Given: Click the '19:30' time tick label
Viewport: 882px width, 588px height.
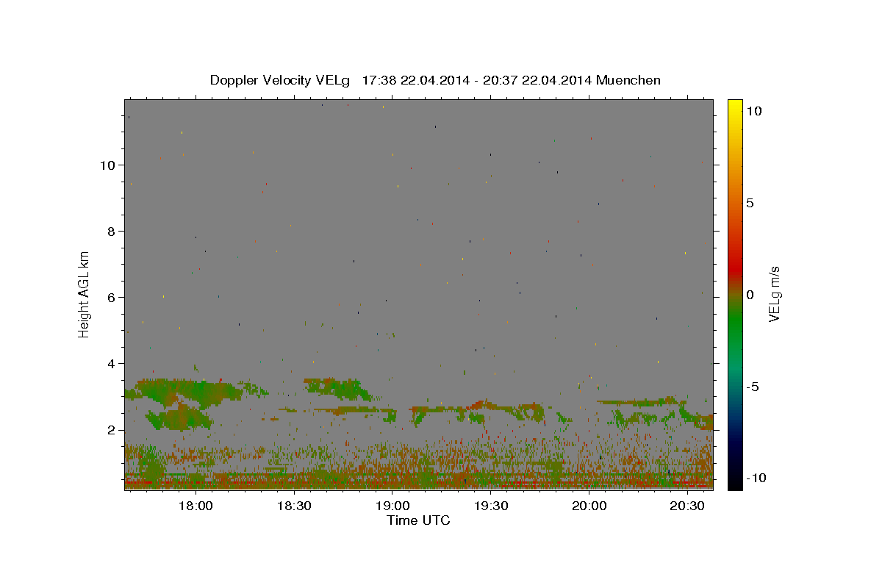Looking at the screenshot, I should (x=491, y=506).
